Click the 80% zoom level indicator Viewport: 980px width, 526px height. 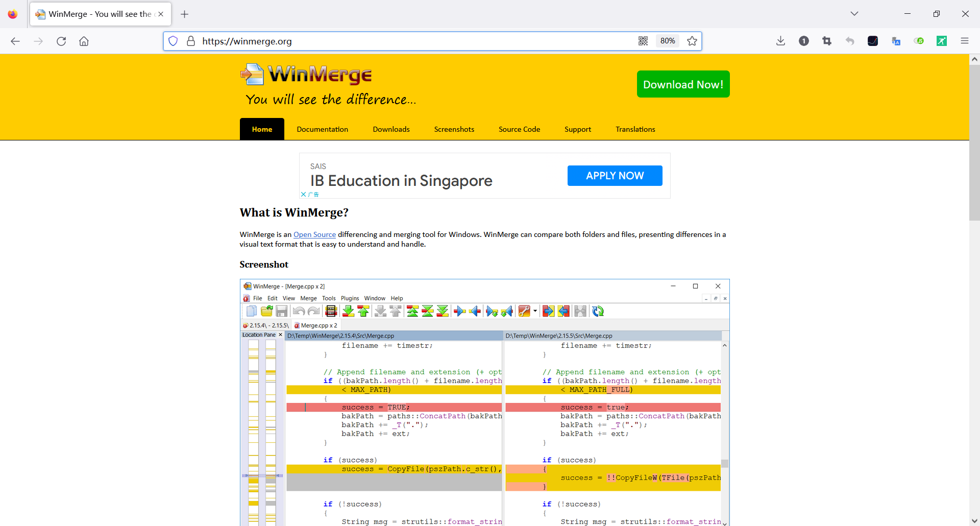tap(668, 41)
